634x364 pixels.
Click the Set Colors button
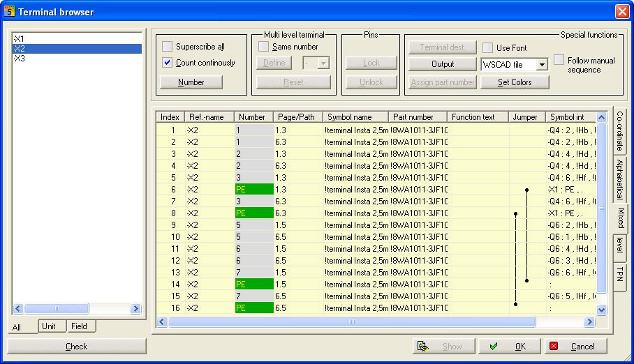pos(515,82)
